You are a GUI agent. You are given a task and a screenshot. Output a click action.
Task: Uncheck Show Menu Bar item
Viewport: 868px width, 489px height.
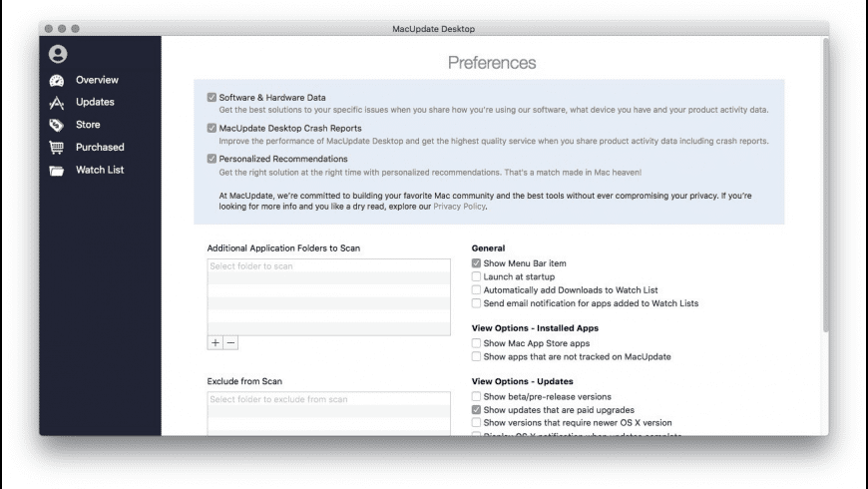click(476, 263)
